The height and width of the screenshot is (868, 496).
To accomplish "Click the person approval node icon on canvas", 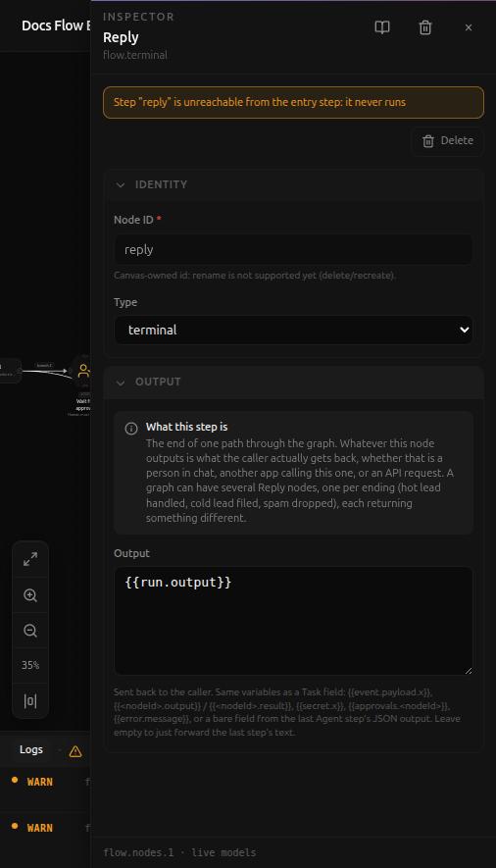I will [83, 371].
